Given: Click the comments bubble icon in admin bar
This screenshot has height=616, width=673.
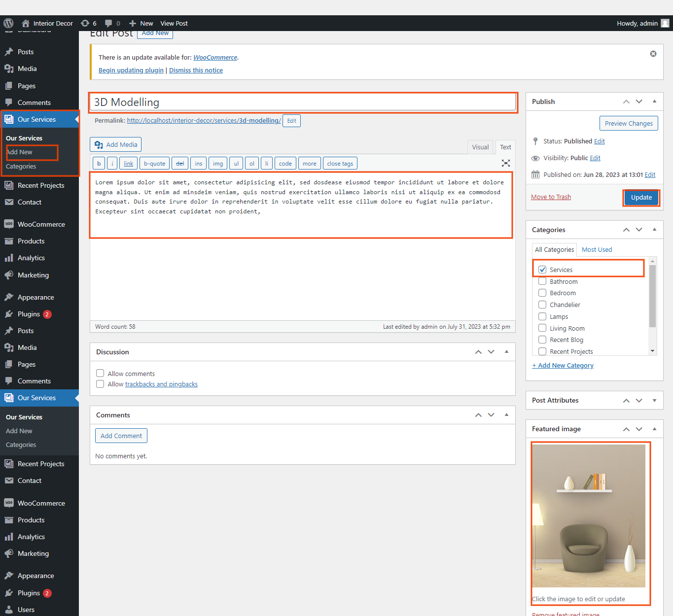Looking at the screenshot, I should click(x=108, y=23).
